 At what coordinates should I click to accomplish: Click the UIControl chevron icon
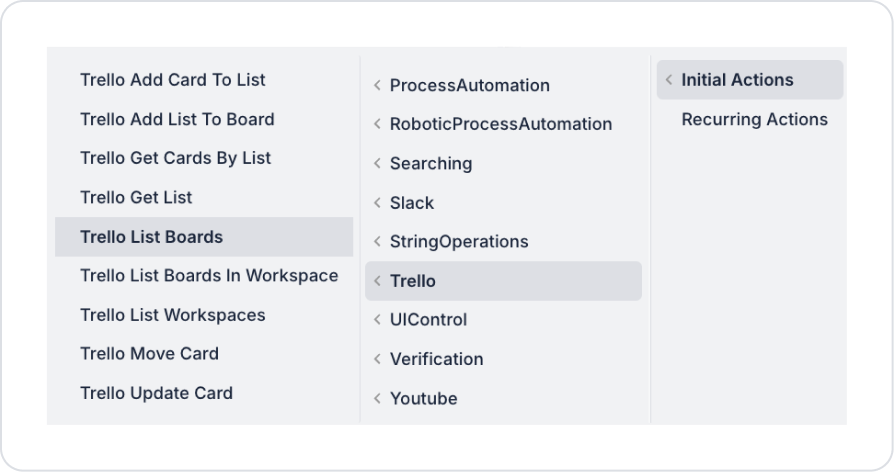click(x=377, y=320)
